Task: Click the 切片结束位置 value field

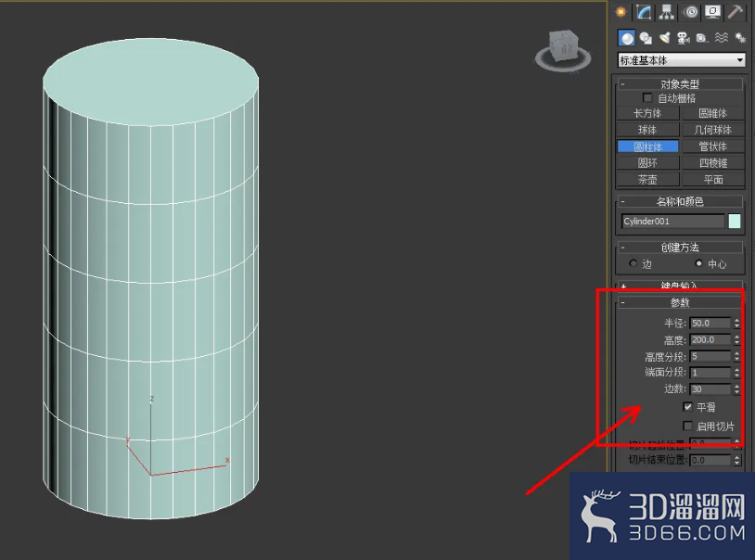Action: [x=710, y=460]
